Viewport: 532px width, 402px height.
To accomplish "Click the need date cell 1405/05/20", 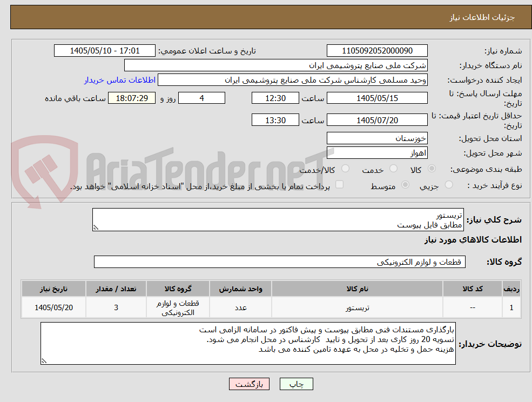I will pos(53,307).
